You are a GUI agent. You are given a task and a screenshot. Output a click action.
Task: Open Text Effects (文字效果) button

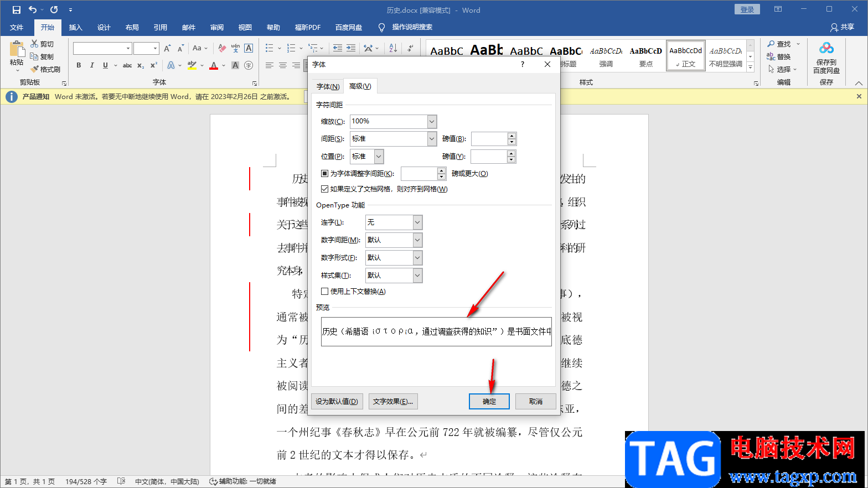pos(393,402)
